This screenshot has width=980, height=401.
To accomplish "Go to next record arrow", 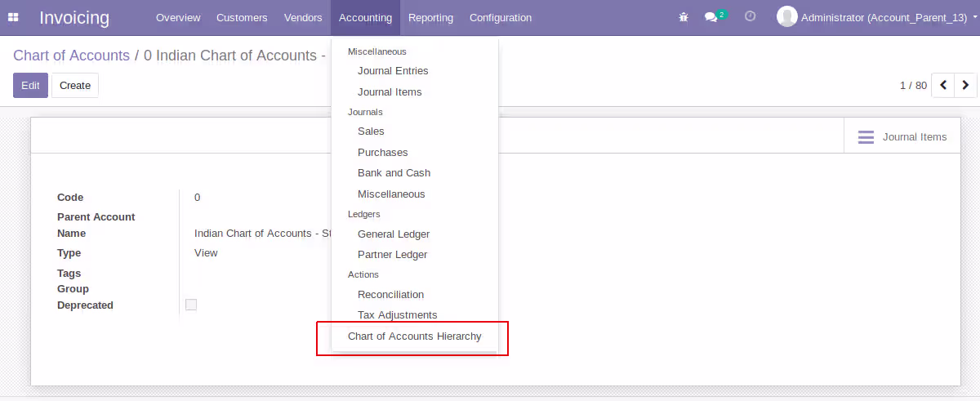I will pyautogui.click(x=966, y=85).
